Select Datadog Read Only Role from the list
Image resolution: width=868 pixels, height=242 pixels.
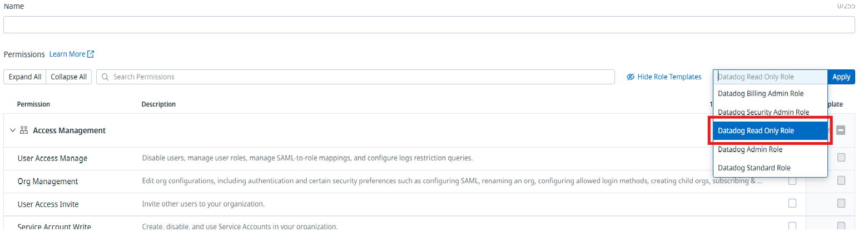770,131
